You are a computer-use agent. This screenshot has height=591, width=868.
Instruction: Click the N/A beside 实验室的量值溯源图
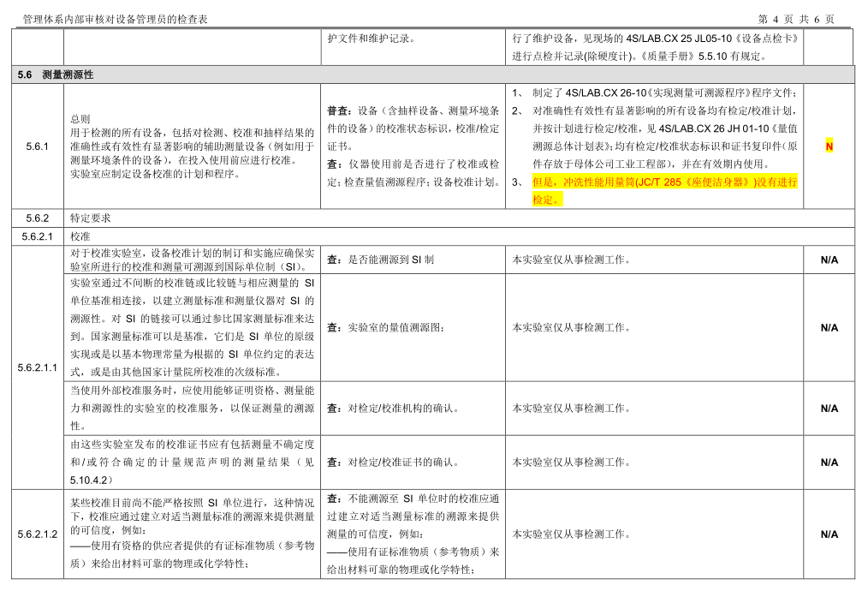[829, 328]
